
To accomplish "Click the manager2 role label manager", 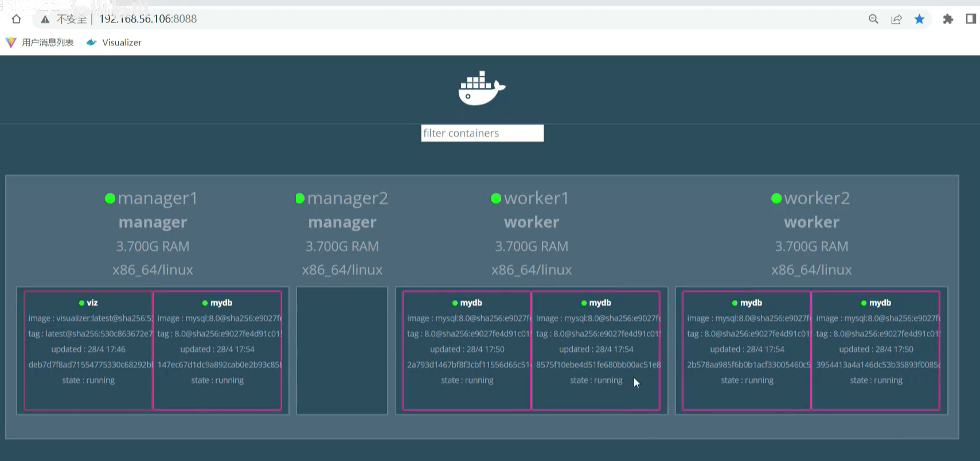I will (x=342, y=222).
